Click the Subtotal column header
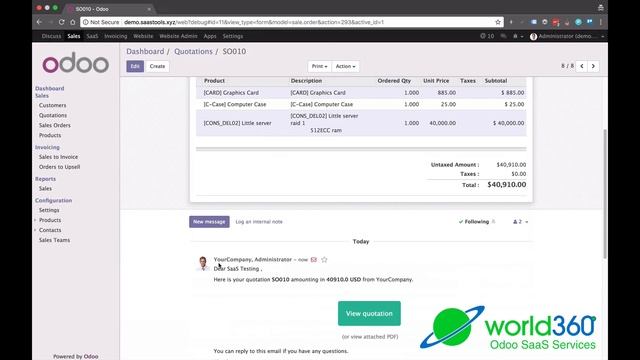The width and height of the screenshot is (640, 360). click(x=496, y=81)
